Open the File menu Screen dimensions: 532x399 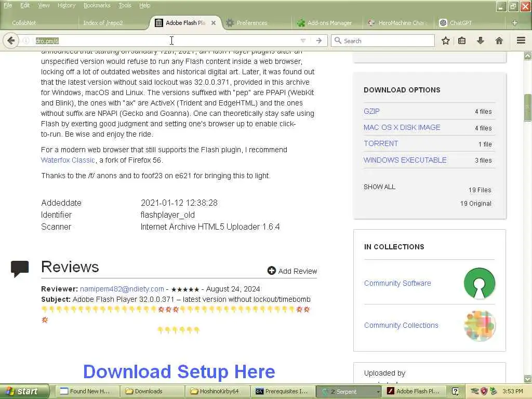[x=8, y=5]
